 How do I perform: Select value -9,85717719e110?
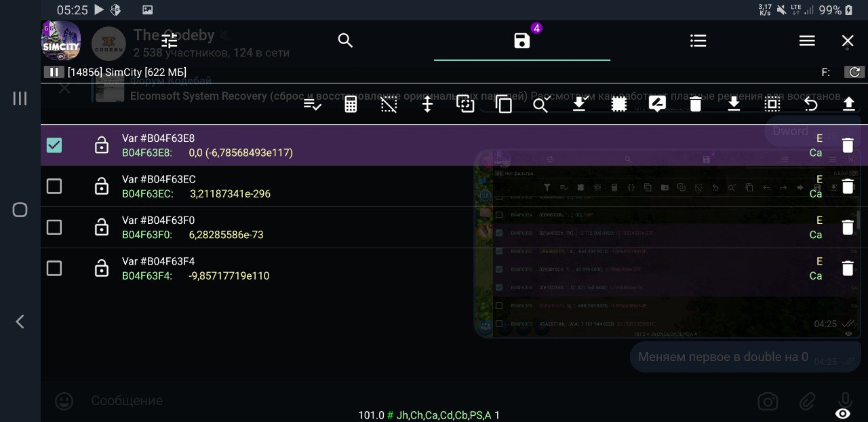229,276
